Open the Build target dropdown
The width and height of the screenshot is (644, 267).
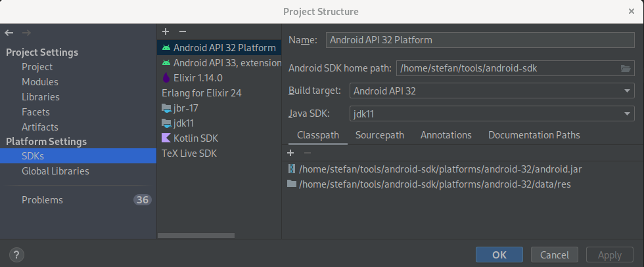(491, 91)
